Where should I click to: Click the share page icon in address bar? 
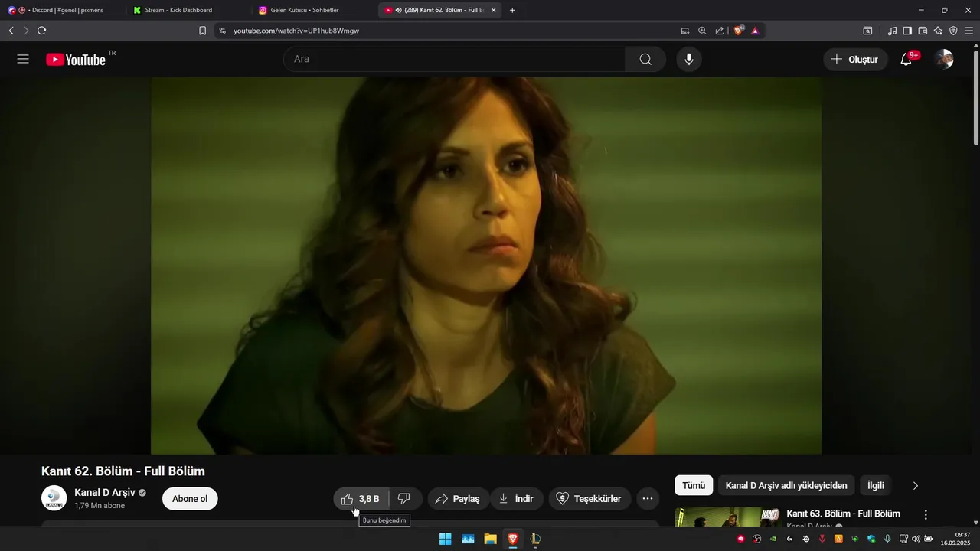720,31
